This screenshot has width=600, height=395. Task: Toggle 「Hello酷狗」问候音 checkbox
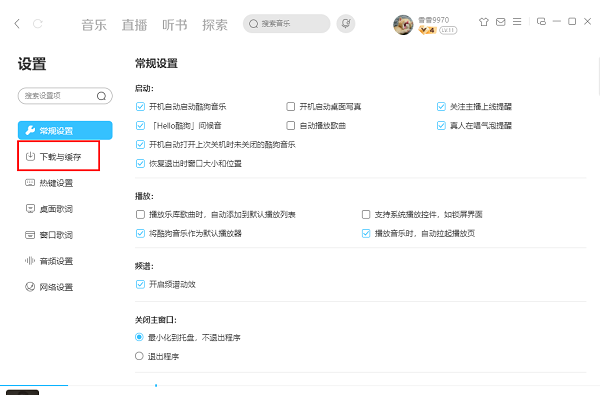click(140, 126)
